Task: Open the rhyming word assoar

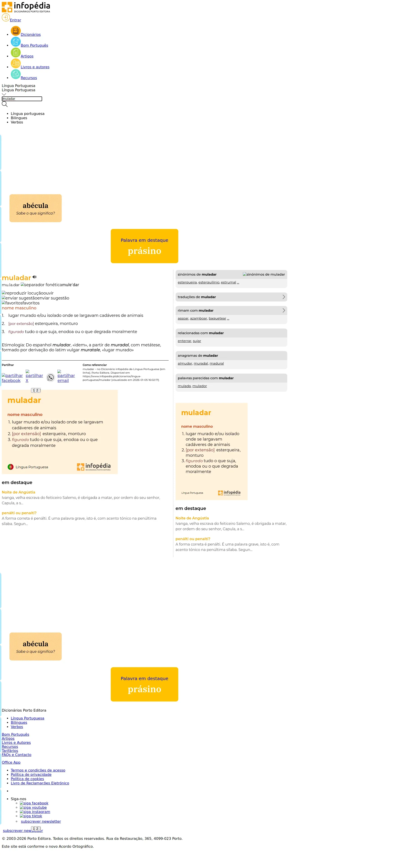Action: [183, 318]
